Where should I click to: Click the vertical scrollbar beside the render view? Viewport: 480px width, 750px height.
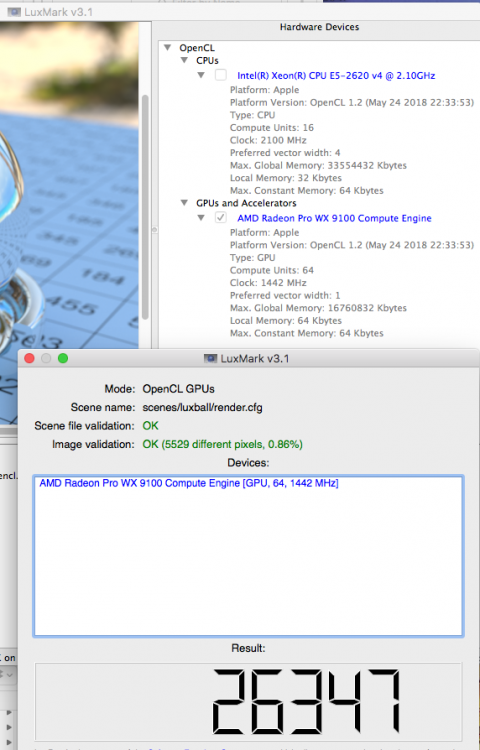[145, 207]
